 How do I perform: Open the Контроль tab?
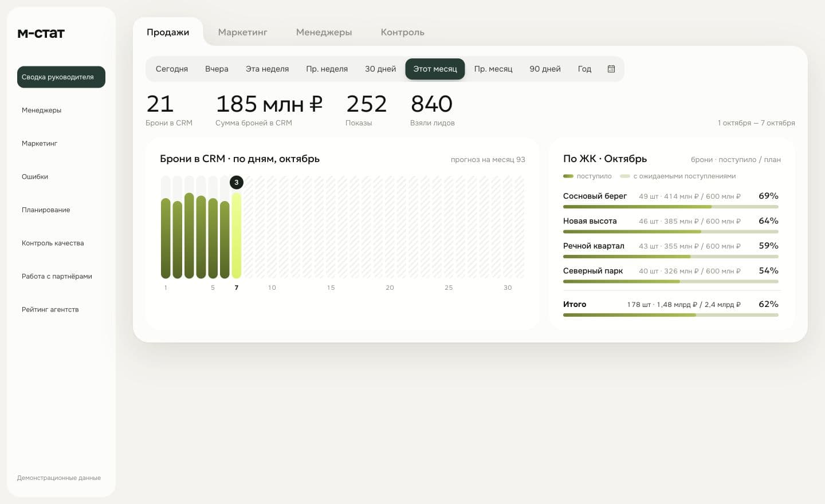[x=402, y=32]
